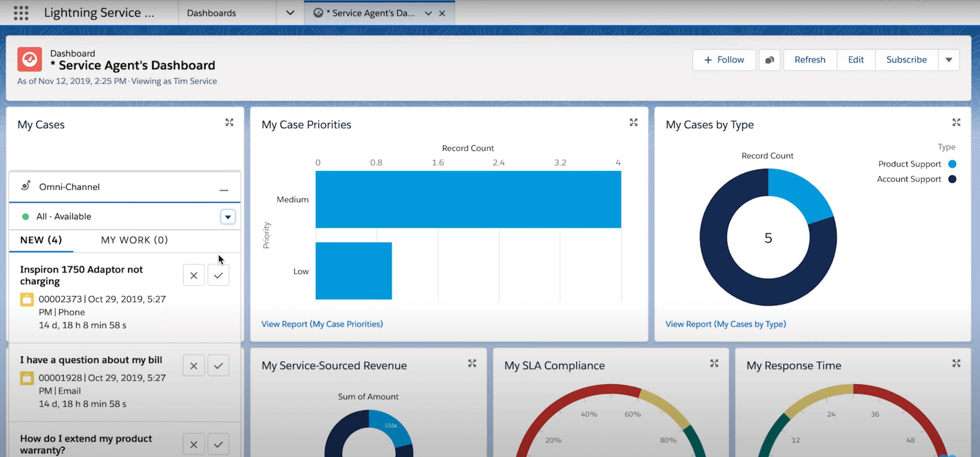Click the Product Support legend color dot
The image size is (980, 457).
(x=952, y=164)
